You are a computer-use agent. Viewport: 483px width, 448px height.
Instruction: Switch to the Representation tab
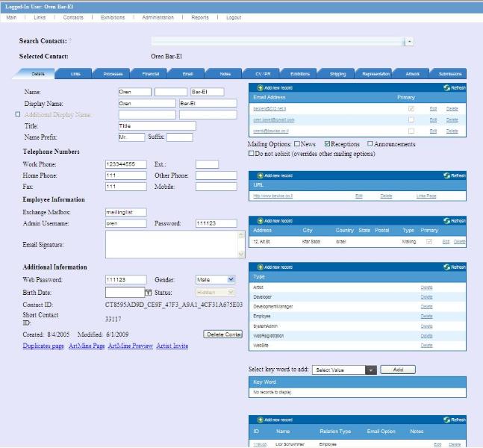point(376,74)
